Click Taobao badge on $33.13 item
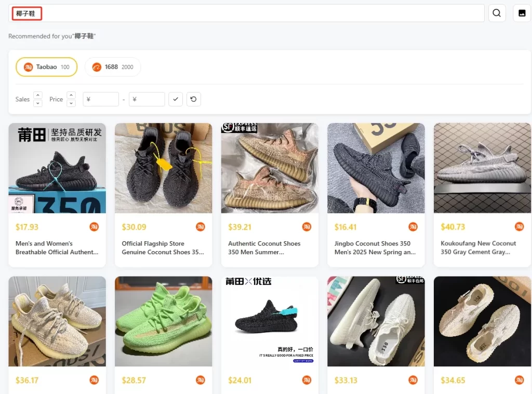 [x=413, y=380]
